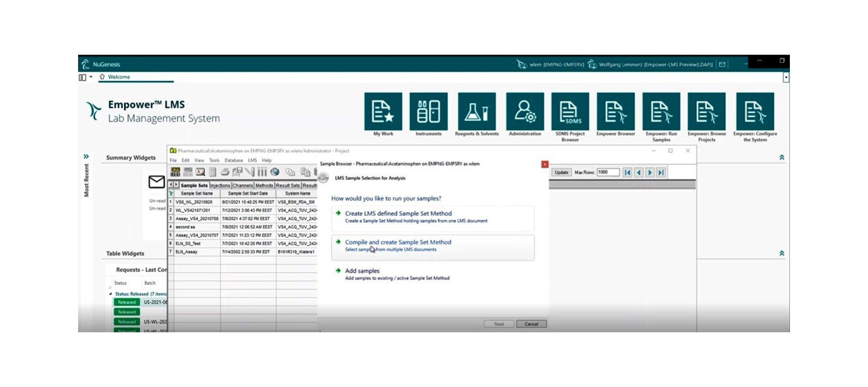
Task: Open the SDMS Project Browser tile
Action: 570,111
